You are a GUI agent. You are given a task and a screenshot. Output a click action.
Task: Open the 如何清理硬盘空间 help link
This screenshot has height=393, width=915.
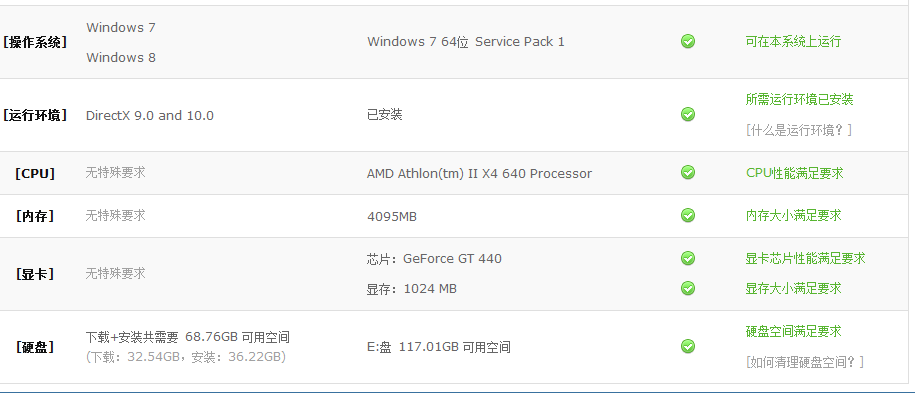(x=804, y=362)
